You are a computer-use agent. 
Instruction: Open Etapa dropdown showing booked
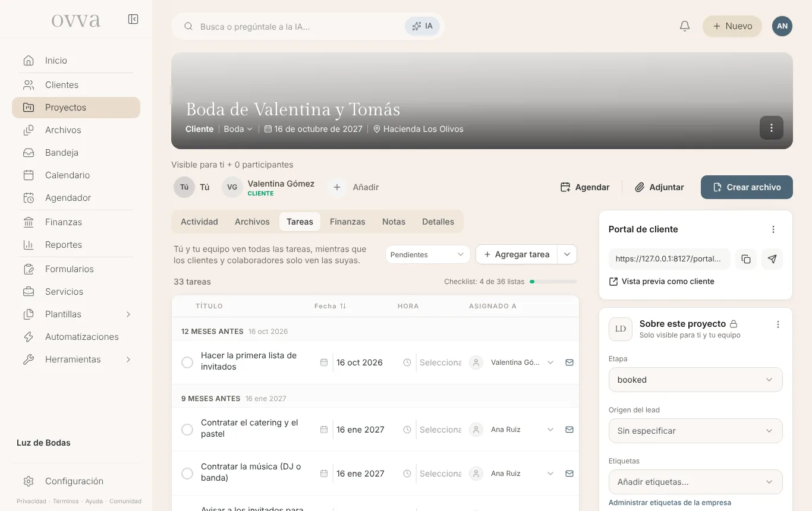(695, 380)
